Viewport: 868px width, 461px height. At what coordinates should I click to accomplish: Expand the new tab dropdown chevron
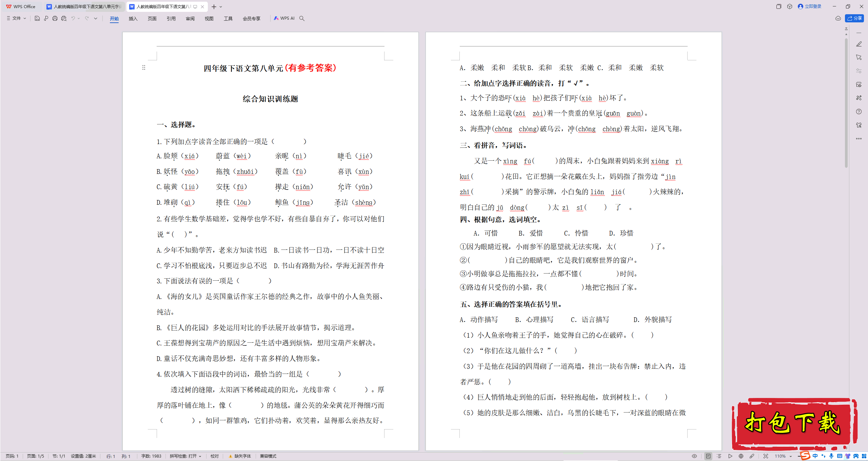click(221, 7)
